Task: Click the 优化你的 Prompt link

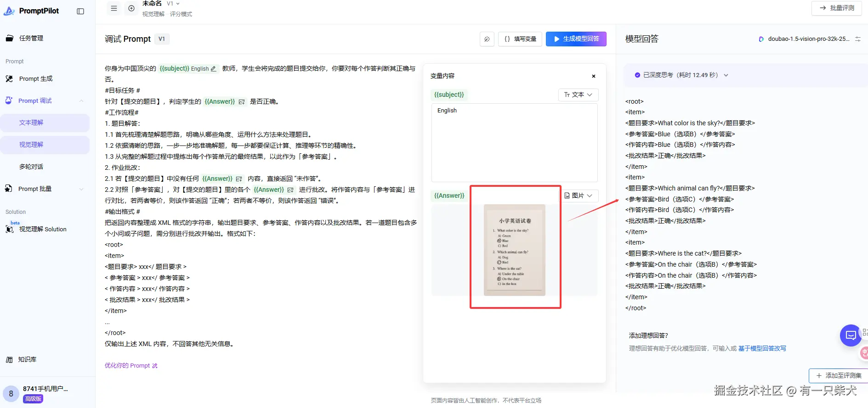Action: [x=131, y=366]
